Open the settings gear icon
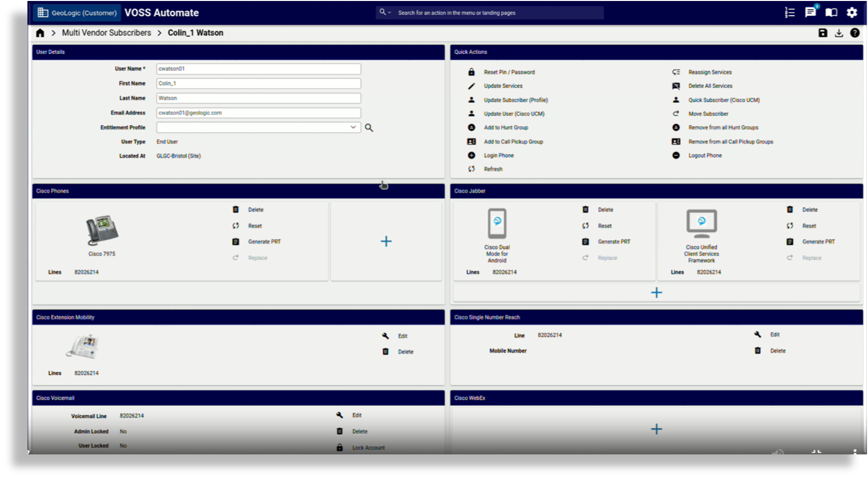 [x=851, y=13]
